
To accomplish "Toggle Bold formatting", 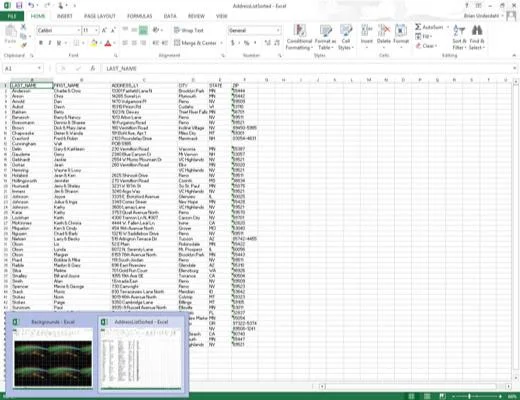I will [41, 43].
